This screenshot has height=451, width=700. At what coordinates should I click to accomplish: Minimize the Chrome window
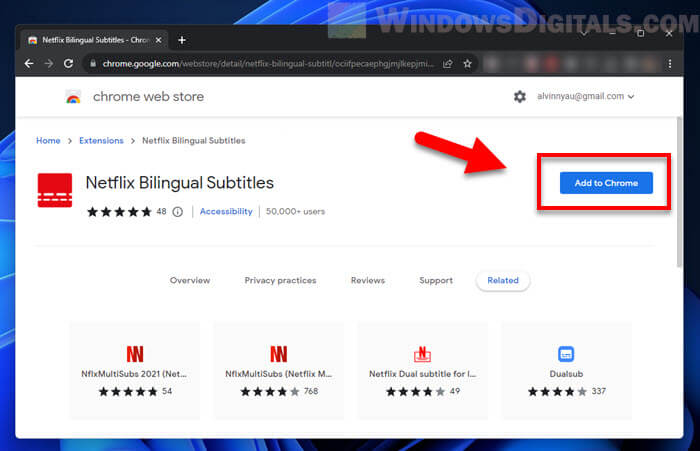612,33
